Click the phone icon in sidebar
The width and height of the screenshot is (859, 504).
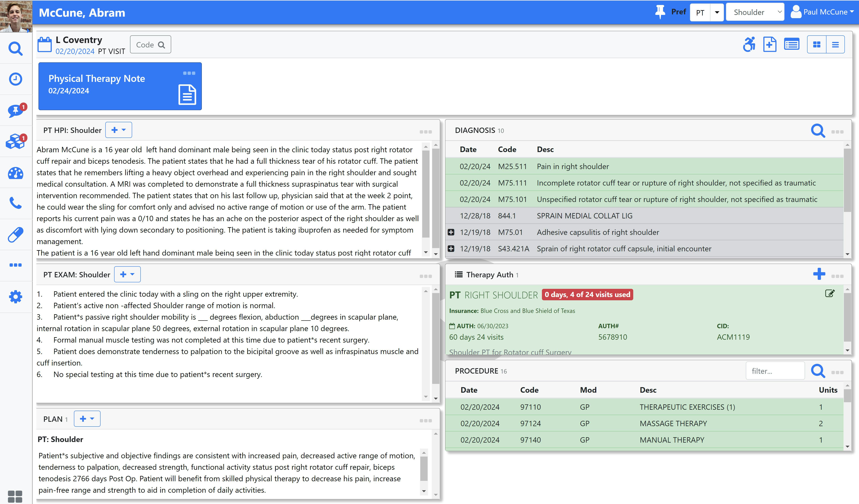click(15, 203)
